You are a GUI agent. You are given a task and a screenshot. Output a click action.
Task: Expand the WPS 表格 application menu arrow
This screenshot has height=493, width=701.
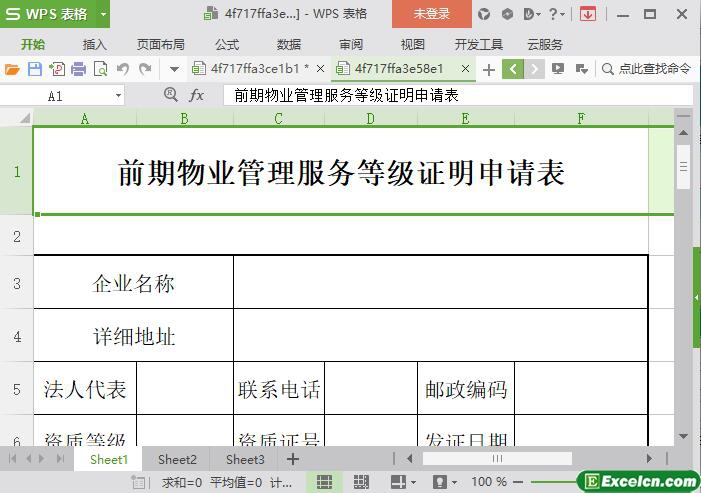tap(103, 14)
